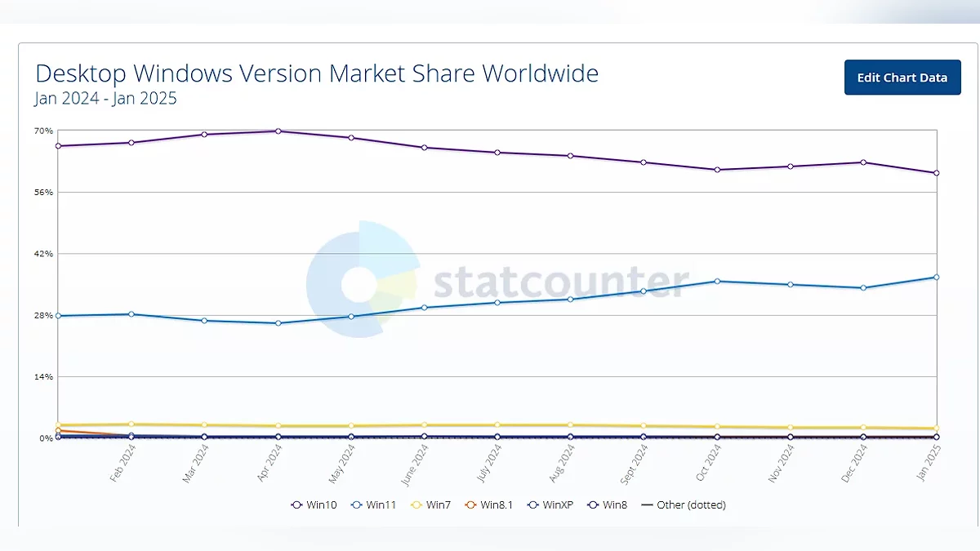This screenshot has width=980, height=551.
Task: Click the statcounter watermark text
Action: (x=560, y=282)
